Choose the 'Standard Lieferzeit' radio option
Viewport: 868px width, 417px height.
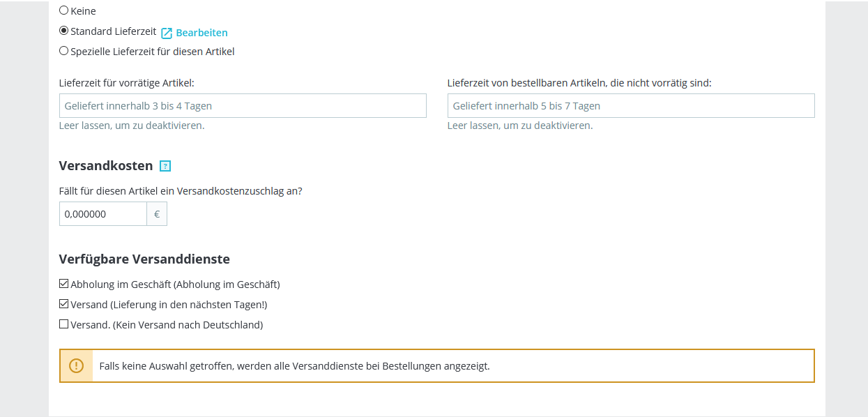(x=64, y=31)
